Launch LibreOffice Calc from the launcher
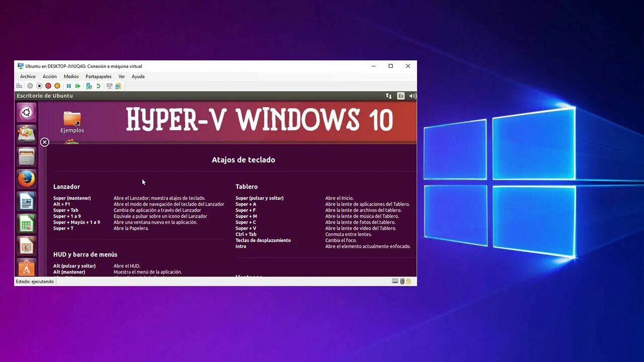Image resolution: width=644 pixels, height=362 pixels. tap(27, 223)
